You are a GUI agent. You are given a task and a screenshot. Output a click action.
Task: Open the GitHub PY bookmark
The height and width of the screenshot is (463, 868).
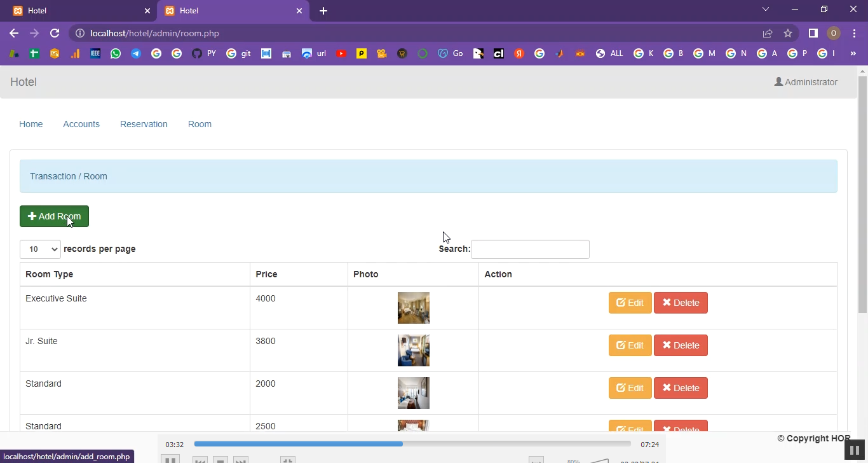click(204, 53)
